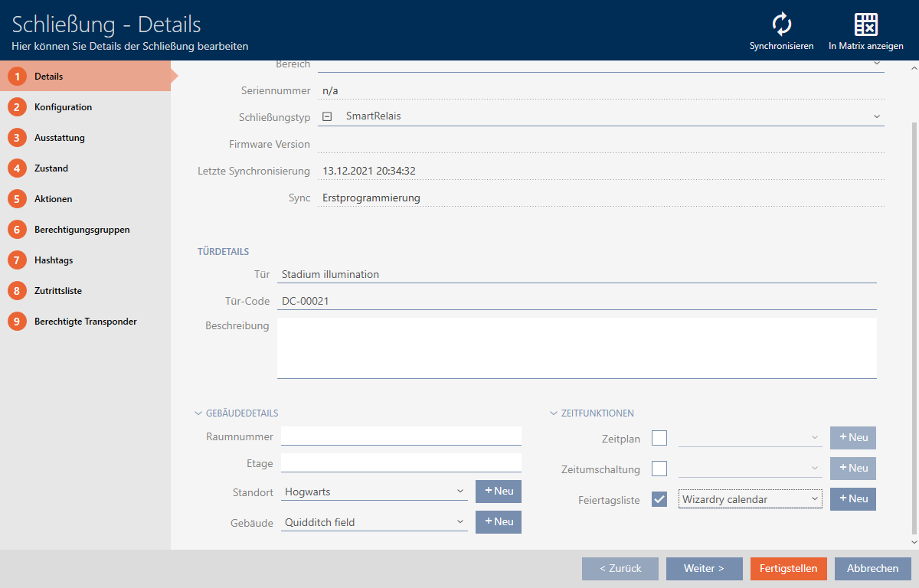This screenshot has width=919, height=588.
Task: Open the Berechtigte Transponder tab
Action: [85, 322]
